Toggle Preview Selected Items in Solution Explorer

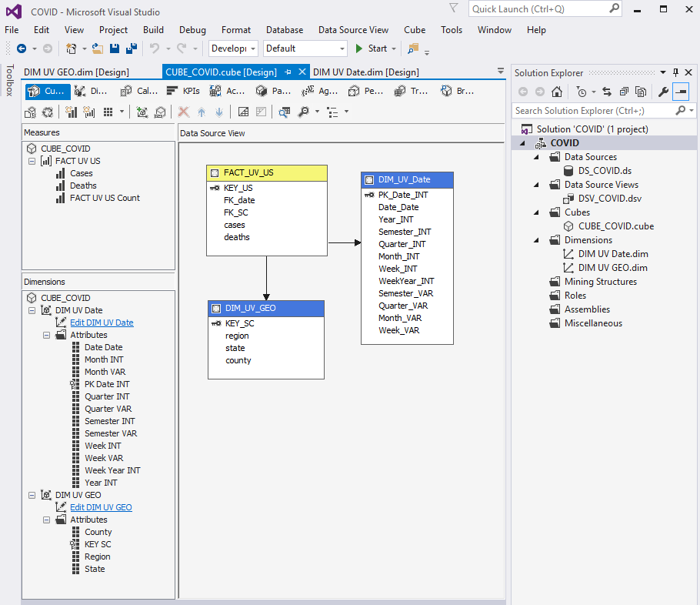(x=681, y=92)
